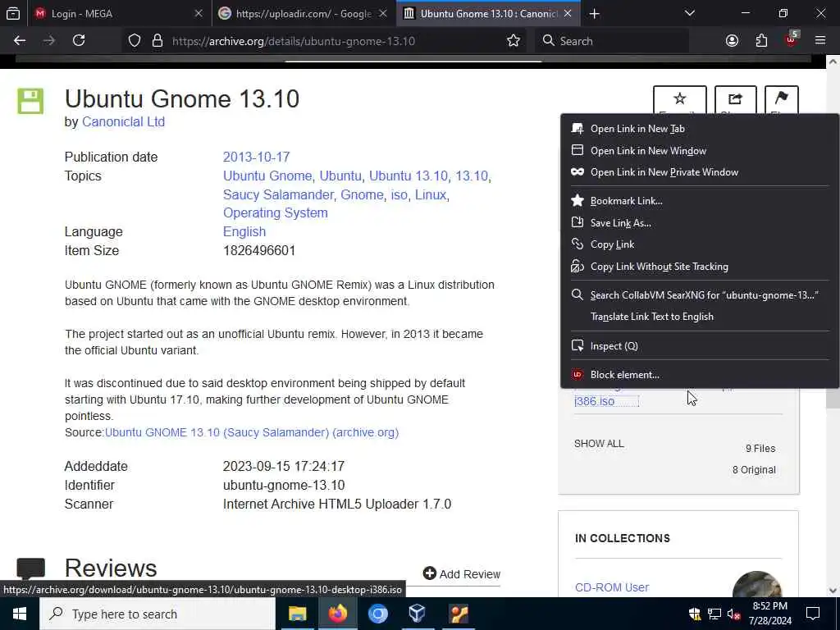Close the Ubuntu Gnome 13.10 tab

[568, 13]
